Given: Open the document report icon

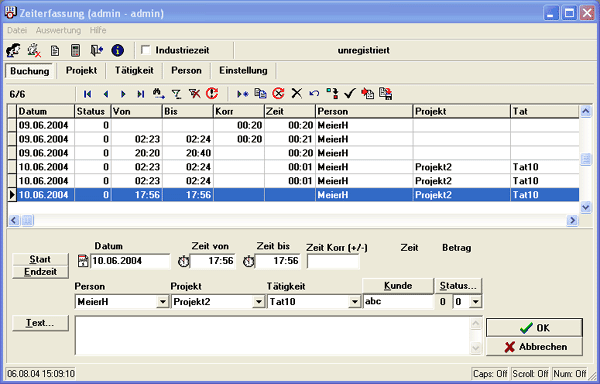Looking at the screenshot, I should pyautogui.click(x=55, y=50).
